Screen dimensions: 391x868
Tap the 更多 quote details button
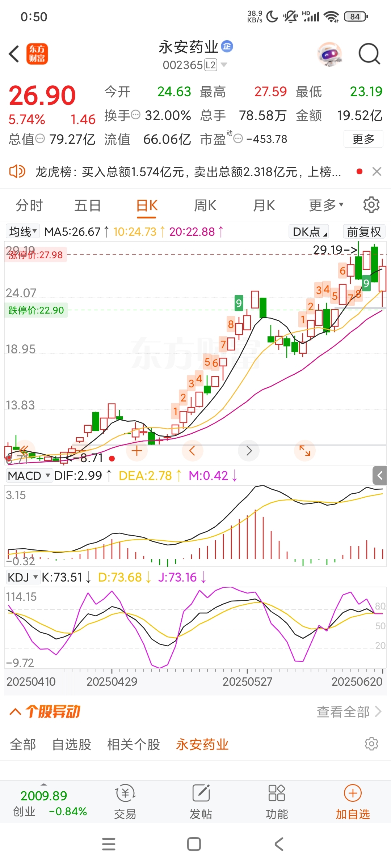[x=363, y=139]
